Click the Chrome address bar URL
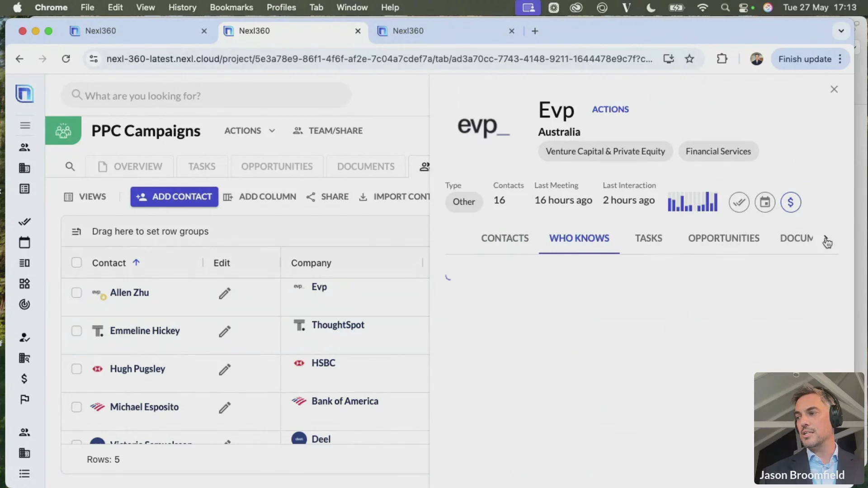The width and height of the screenshot is (868, 488). (379, 59)
